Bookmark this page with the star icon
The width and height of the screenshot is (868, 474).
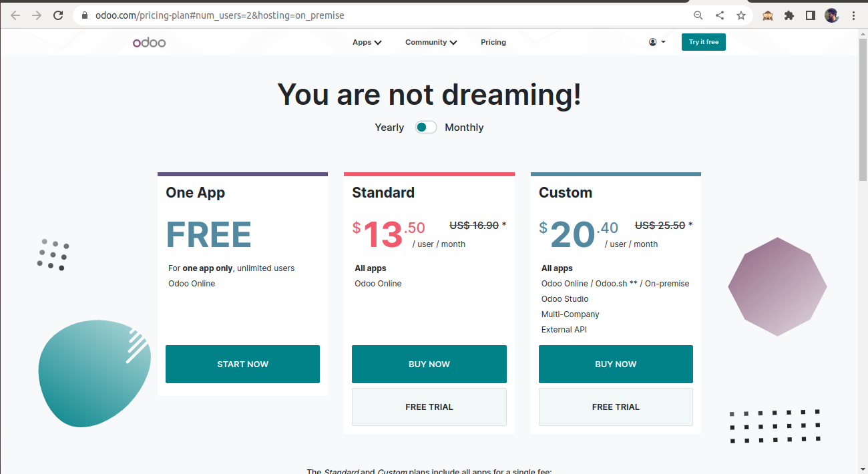(x=741, y=15)
